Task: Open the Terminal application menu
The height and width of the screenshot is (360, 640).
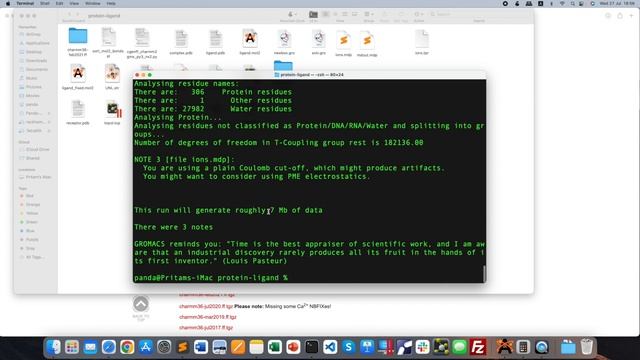Action: coord(25,3)
